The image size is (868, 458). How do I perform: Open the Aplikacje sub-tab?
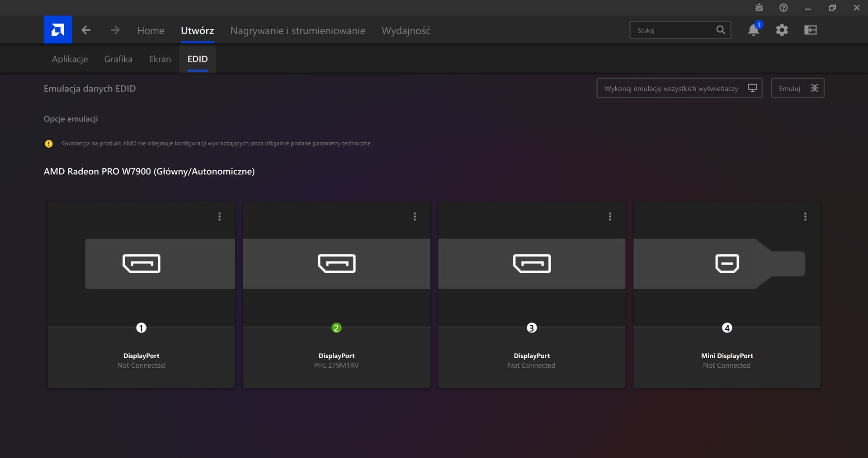(x=70, y=59)
